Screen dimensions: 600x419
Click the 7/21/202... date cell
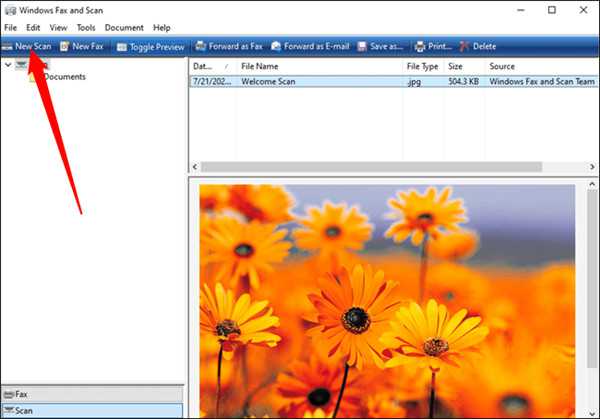212,82
